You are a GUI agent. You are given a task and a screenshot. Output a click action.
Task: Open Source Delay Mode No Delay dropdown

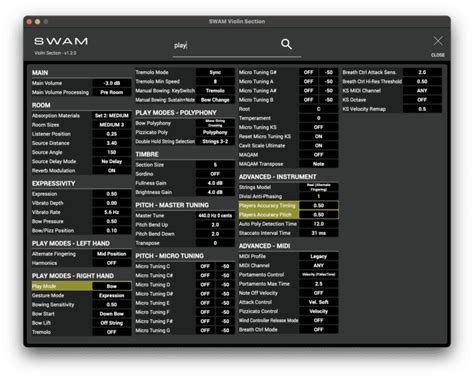pyautogui.click(x=112, y=161)
